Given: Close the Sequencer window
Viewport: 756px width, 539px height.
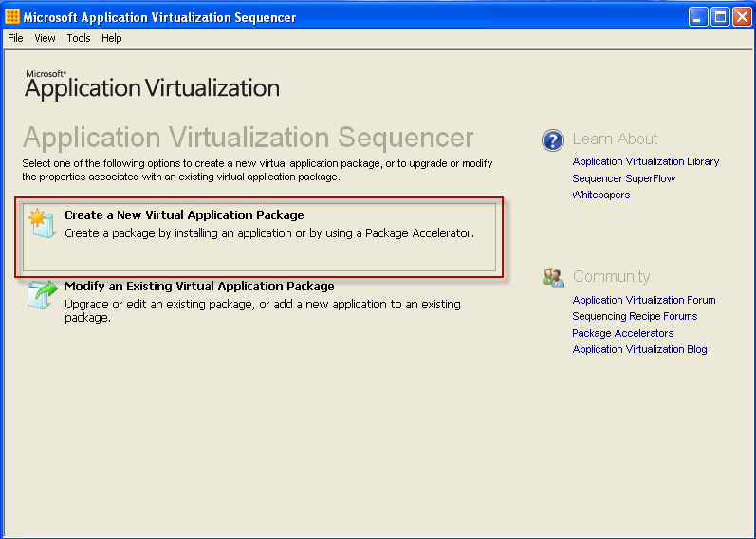Looking at the screenshot, I should pos(742,17).
